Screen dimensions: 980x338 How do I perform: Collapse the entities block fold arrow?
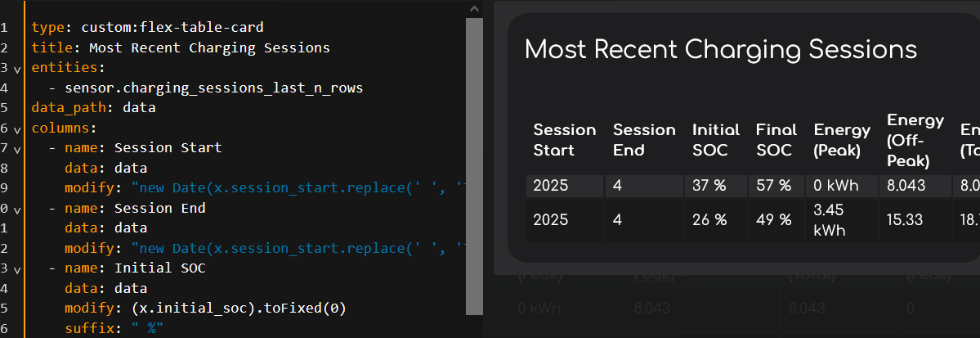[x=17, y=69]
